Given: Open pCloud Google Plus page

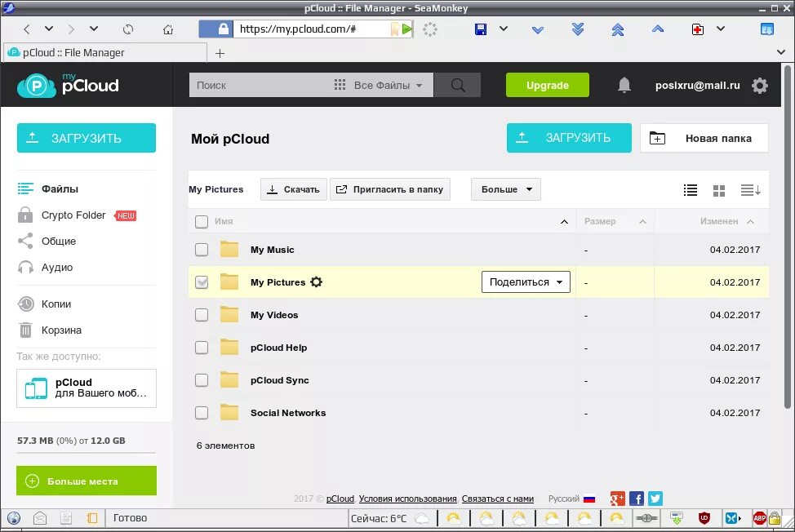Looking at the screenshot, I should tap(617, 499).
